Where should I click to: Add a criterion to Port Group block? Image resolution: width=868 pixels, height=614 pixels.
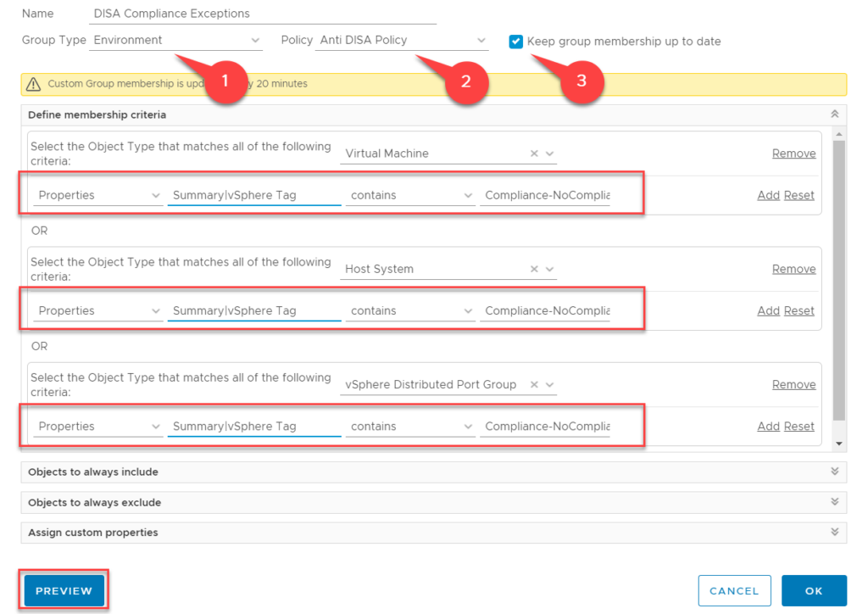tap(768, 427)
